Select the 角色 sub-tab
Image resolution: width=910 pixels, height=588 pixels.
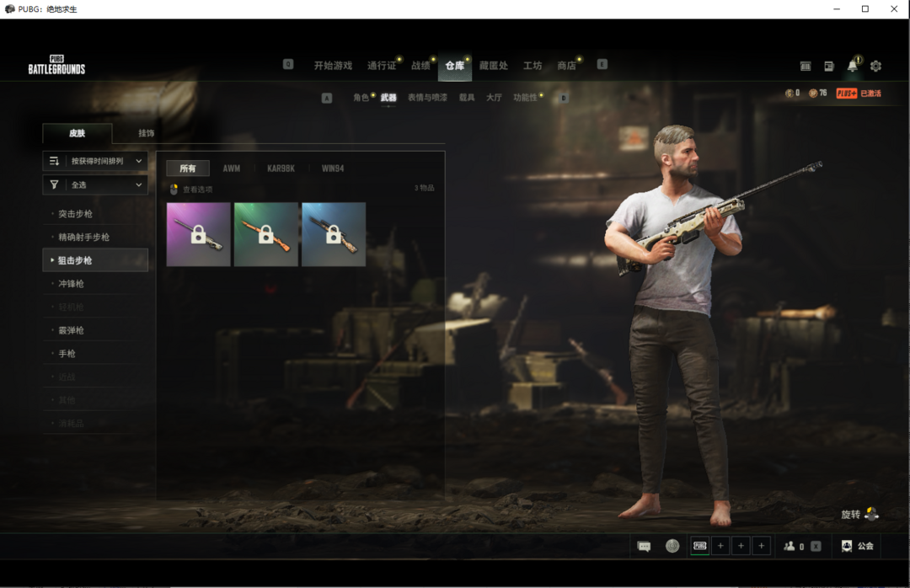click(x=361, y=98)
